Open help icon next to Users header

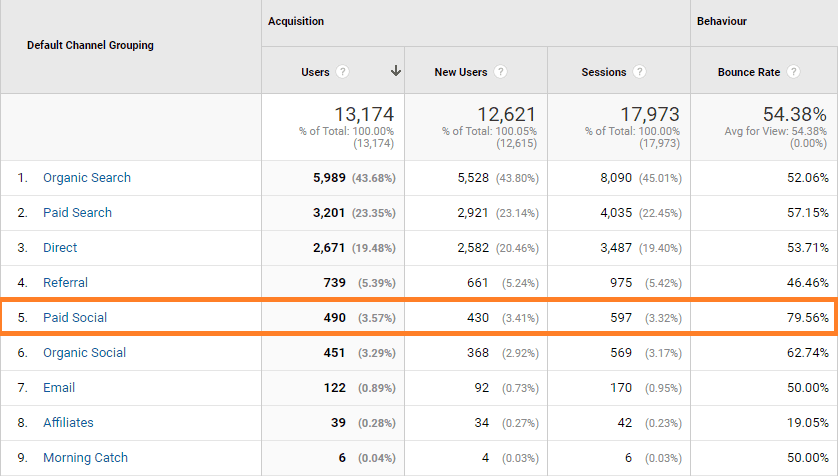(x=343, y=72)
